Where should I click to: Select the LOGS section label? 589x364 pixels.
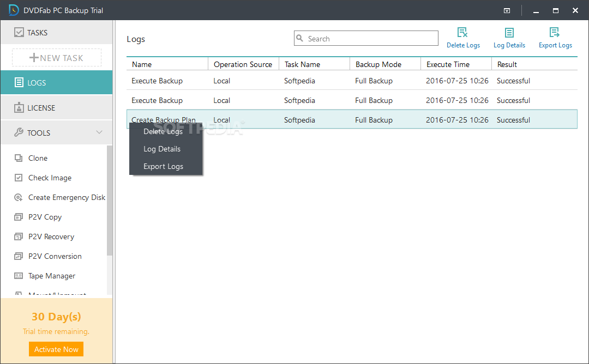click(x=37, y=83)
